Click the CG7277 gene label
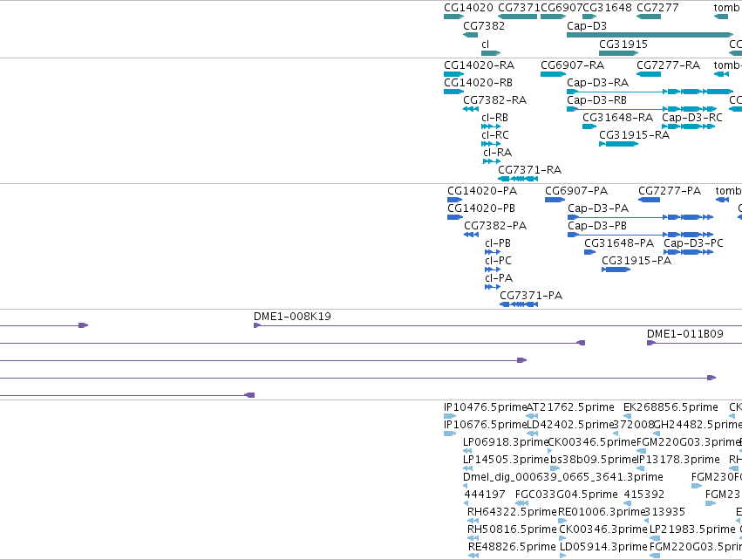Viewport: 742px width, 560px height. click(657, 8)
